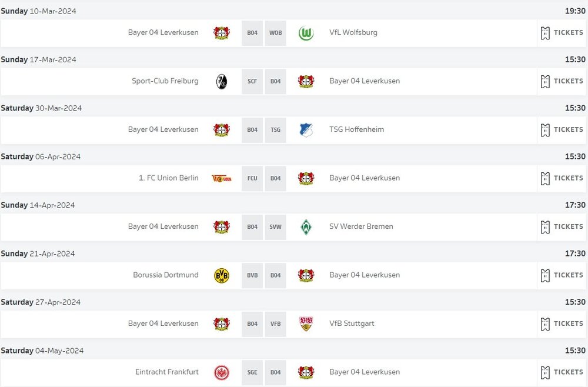The width and height of the screenshot is (588, 387).
Task: Select the VfL Wolfsburg club badge
Action: point(306,32)
